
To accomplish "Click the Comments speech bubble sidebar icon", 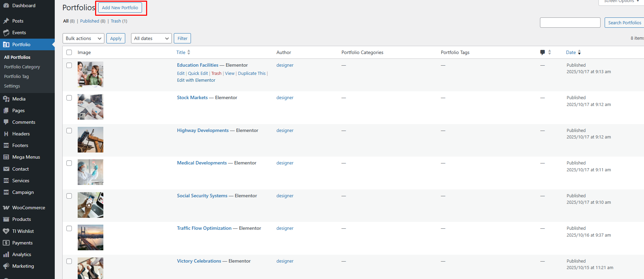I will tap(6, 122).
